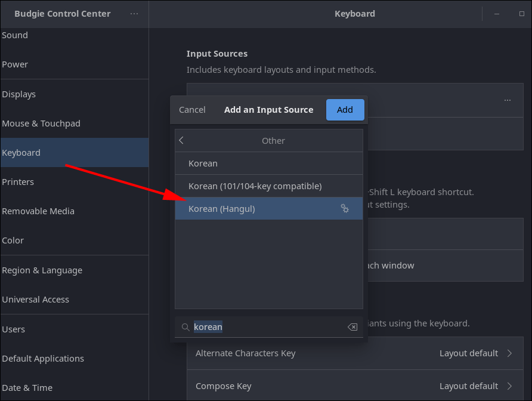Cancel adding an input source
The image size is (532, 401).
(x=192, y=110)
